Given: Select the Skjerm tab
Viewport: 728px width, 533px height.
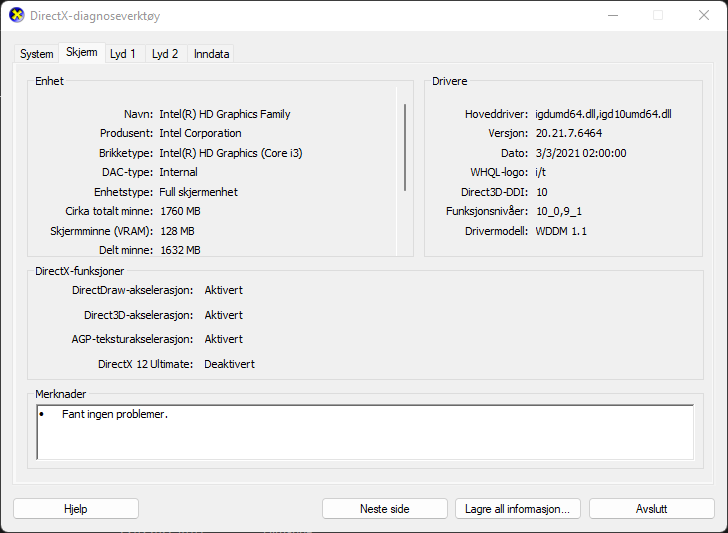Looking at the screenshot, I should tap(82, 52).
